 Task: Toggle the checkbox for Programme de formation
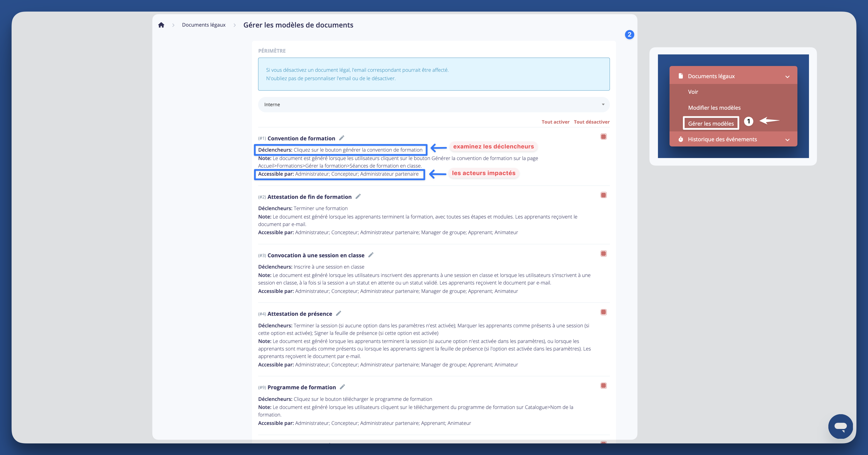(x=603, y=386)
